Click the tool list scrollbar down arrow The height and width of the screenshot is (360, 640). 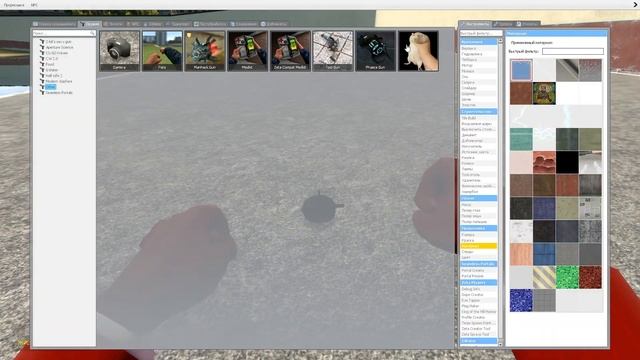pos(500,344)
